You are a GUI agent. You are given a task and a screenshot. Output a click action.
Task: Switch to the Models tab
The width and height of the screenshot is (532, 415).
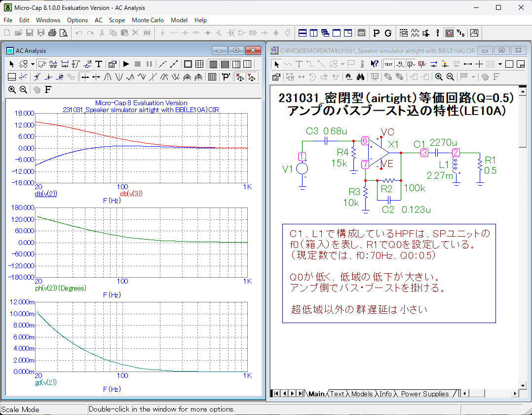click(362, 394)
